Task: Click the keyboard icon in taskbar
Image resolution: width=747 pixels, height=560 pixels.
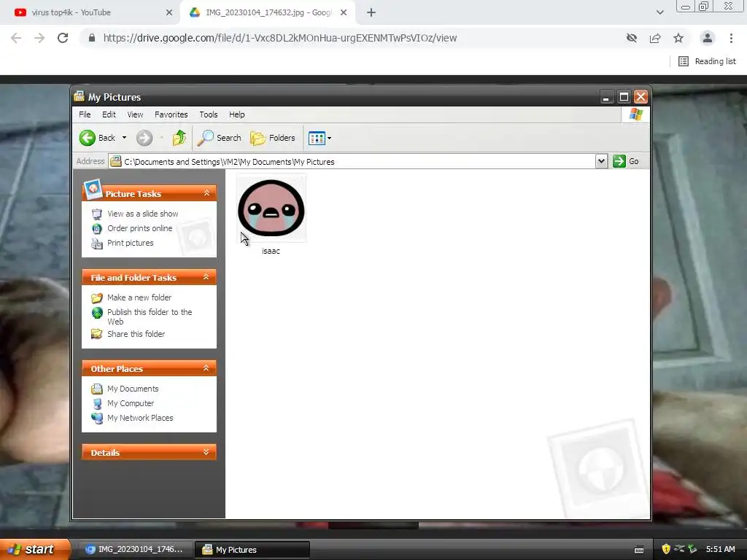Action: (x=639, y=550)
